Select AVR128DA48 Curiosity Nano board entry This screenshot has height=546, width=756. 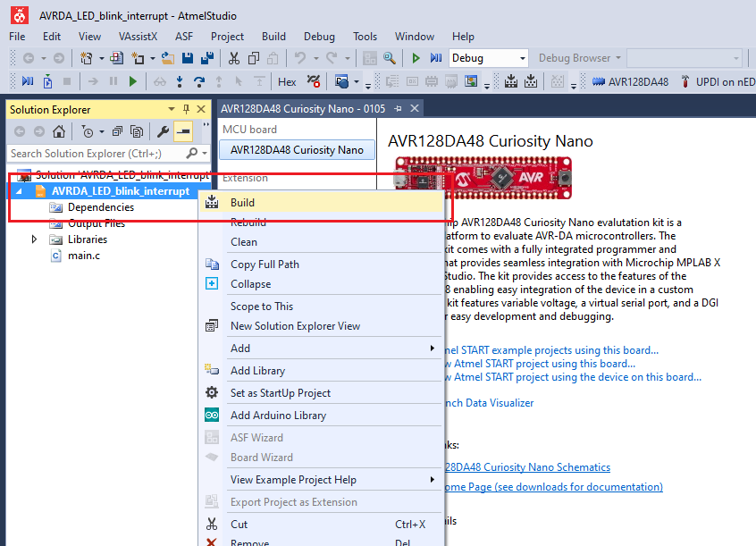[x=297, y=150]
